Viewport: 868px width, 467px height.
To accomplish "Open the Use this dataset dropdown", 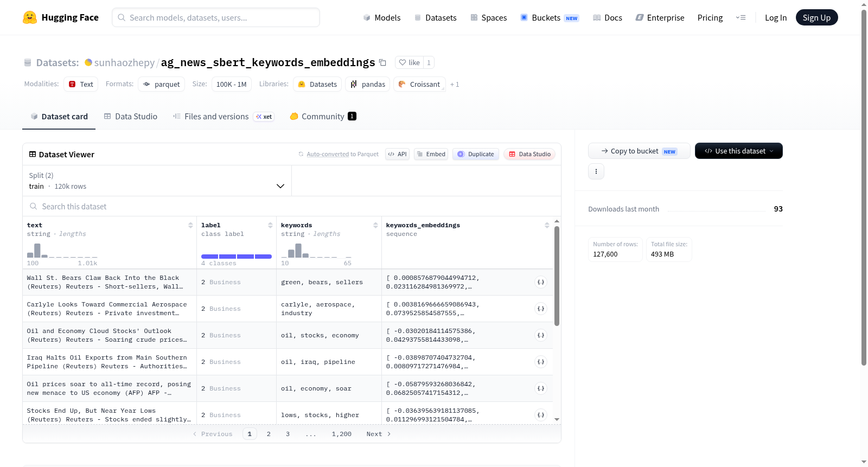I will pyautogui.click(x=738, y=151).
